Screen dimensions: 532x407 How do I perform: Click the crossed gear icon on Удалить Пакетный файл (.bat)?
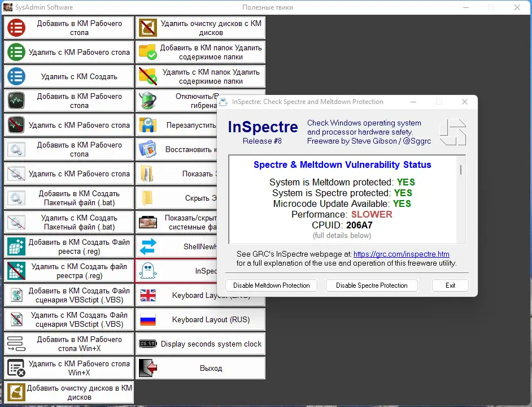(16, 222)
